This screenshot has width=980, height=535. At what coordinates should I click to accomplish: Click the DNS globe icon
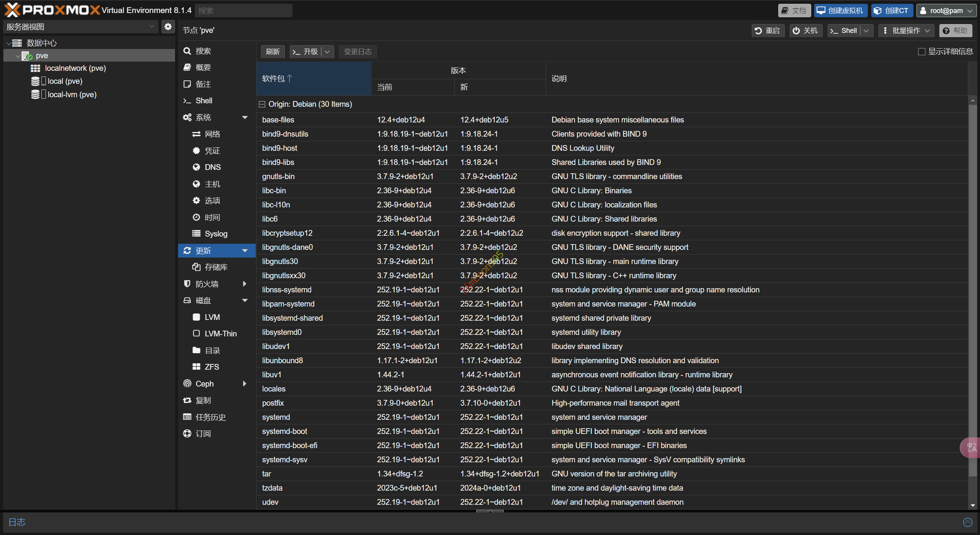tap(196, 167)
